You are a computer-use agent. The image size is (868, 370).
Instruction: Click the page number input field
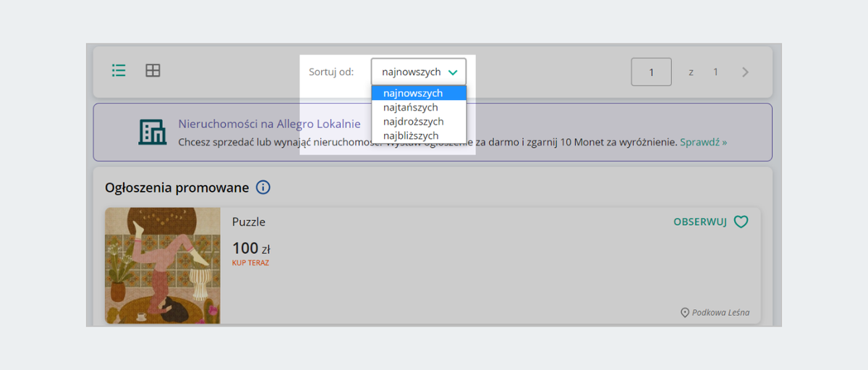pos(651,72)
